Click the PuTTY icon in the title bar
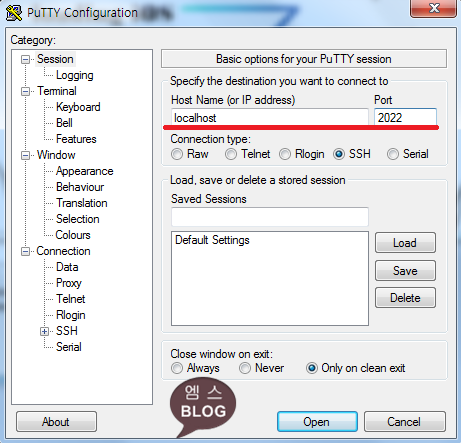Image resolution: width=461 pixels, height=443 pixels. [14, 13]
